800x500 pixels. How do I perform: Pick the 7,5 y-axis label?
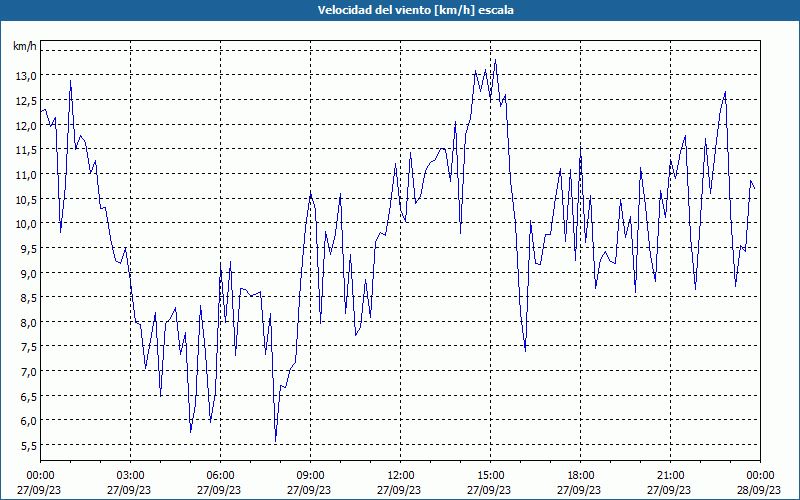click(x=28, y=347)
